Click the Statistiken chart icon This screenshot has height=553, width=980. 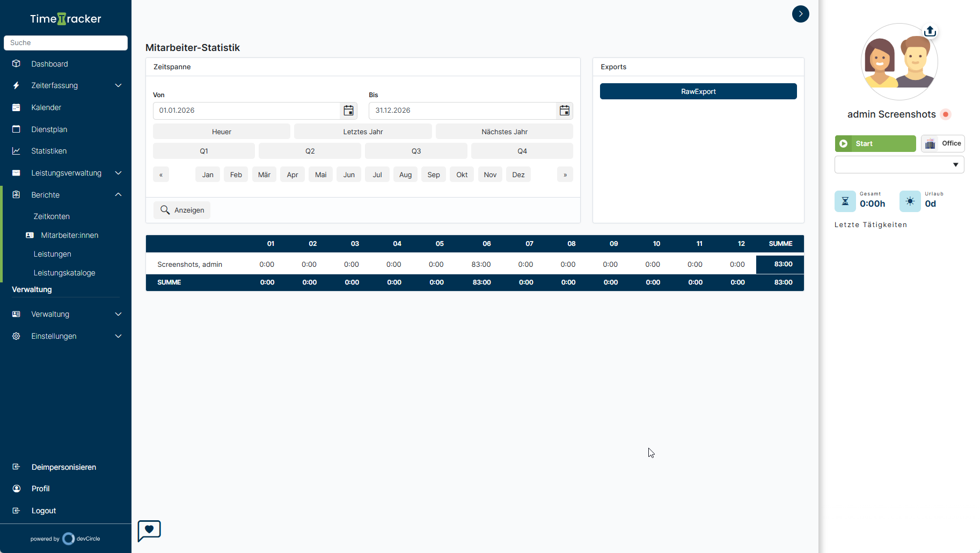16,151
